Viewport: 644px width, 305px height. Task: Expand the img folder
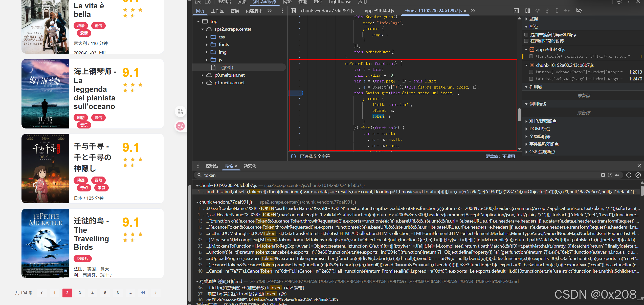207,52
